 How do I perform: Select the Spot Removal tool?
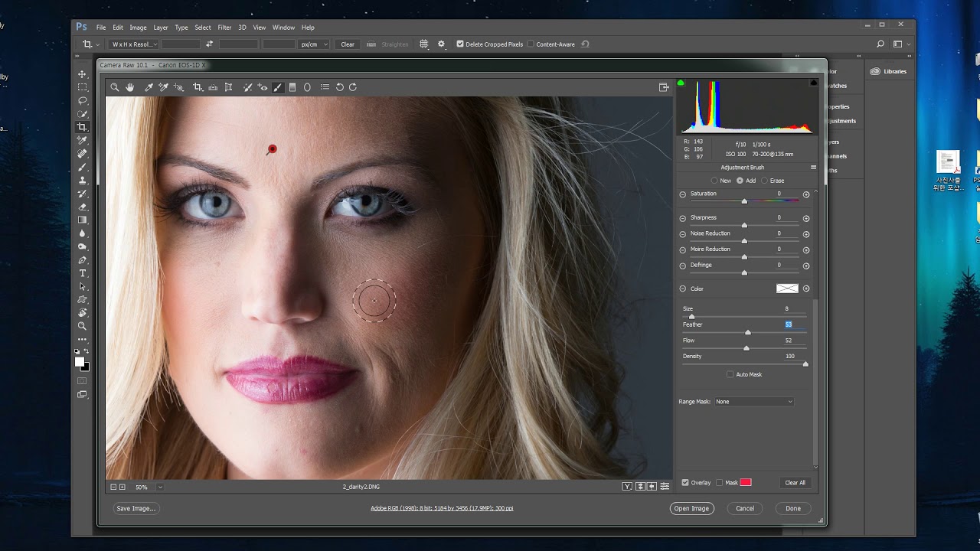coord(248,87)
